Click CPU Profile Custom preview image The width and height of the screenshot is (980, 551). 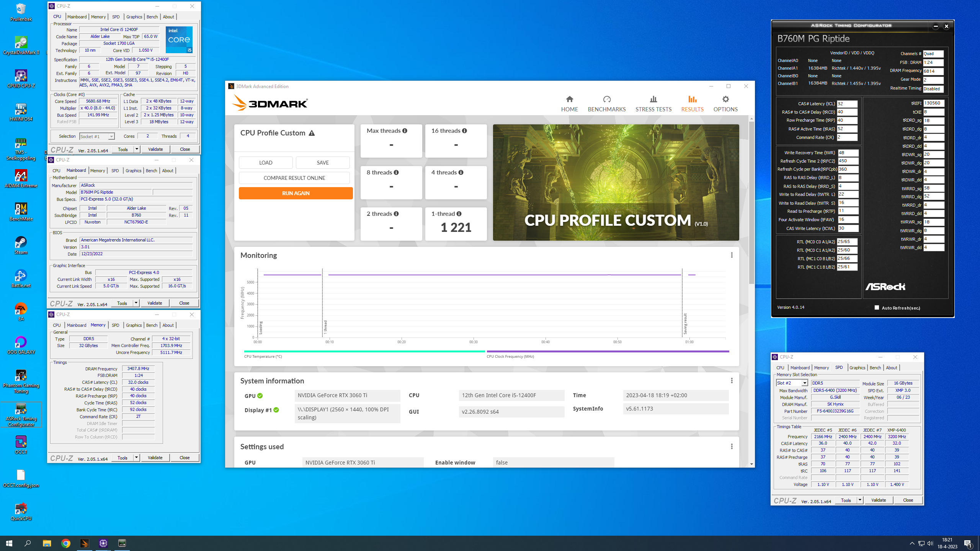616,182
